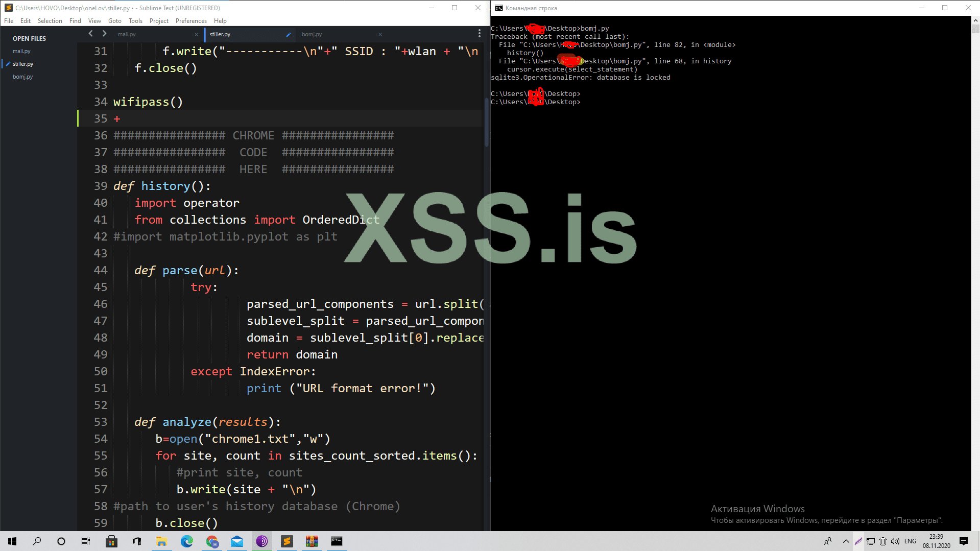Click inside the Windows search field
Screen dimensions: 980x551
[36, 541]
